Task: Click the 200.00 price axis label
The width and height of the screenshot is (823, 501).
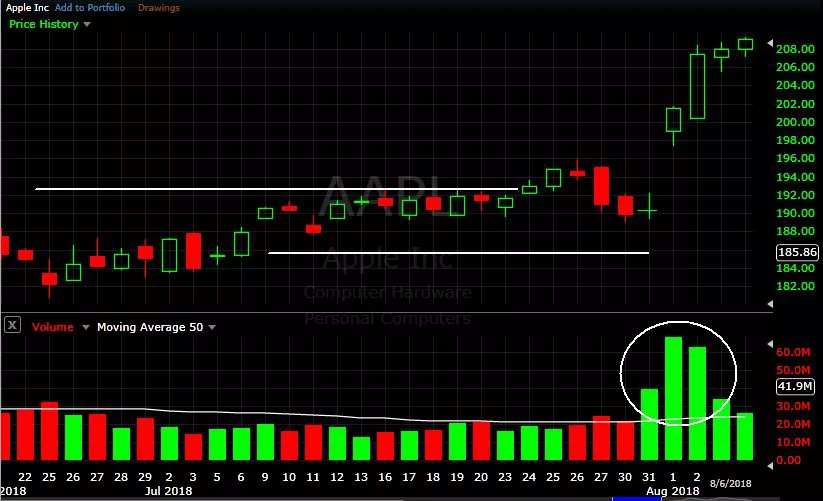Action: (795, 122)
